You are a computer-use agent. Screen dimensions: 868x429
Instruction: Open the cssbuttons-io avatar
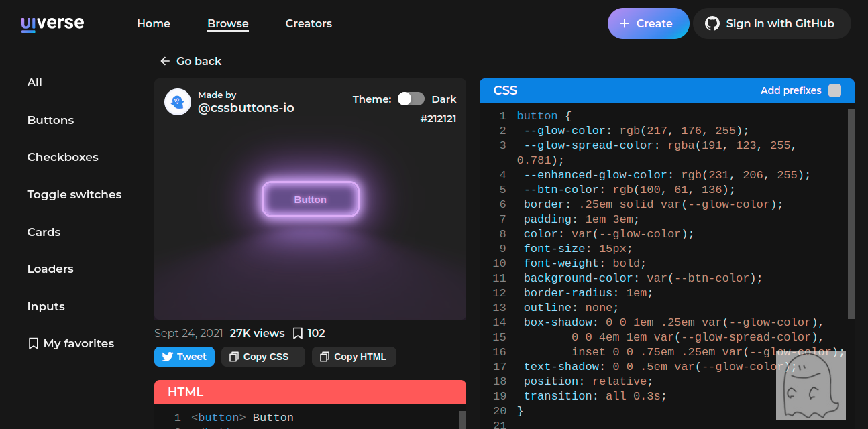click(x=178, y=102)
